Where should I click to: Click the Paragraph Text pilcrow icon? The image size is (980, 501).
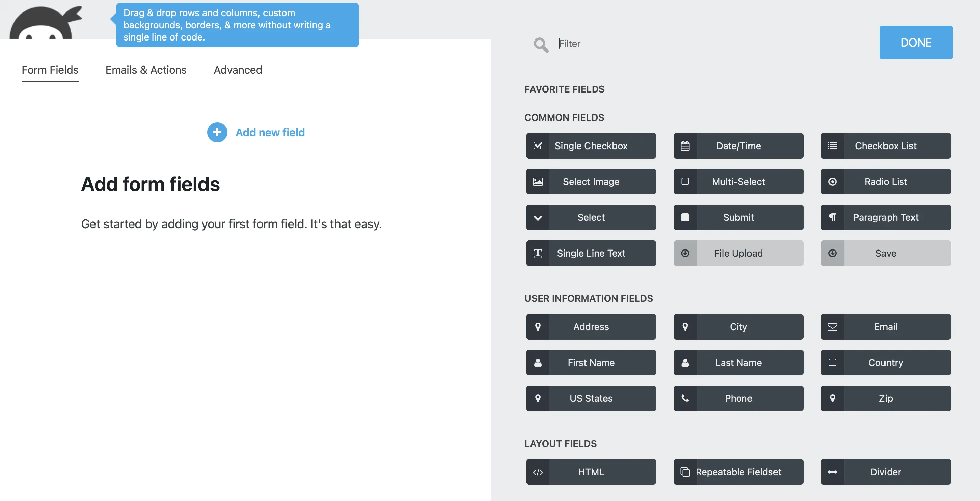833,217
